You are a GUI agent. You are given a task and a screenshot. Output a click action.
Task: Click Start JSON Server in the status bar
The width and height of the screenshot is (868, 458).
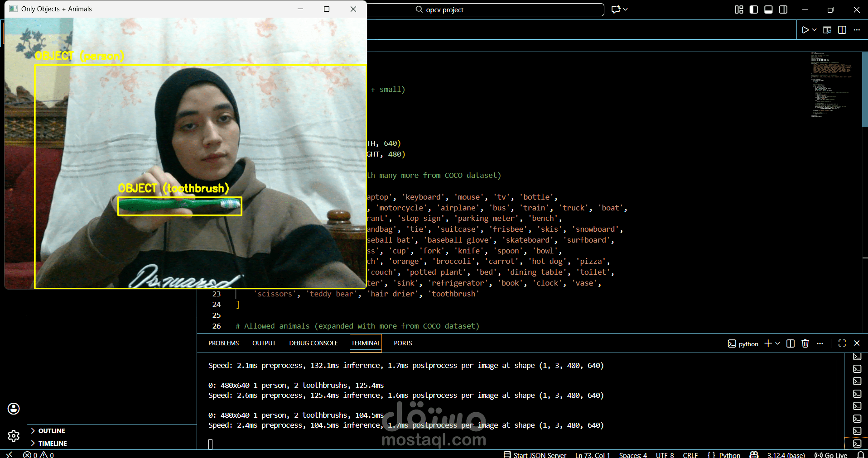pyautogui.click(x=535, y=455)
